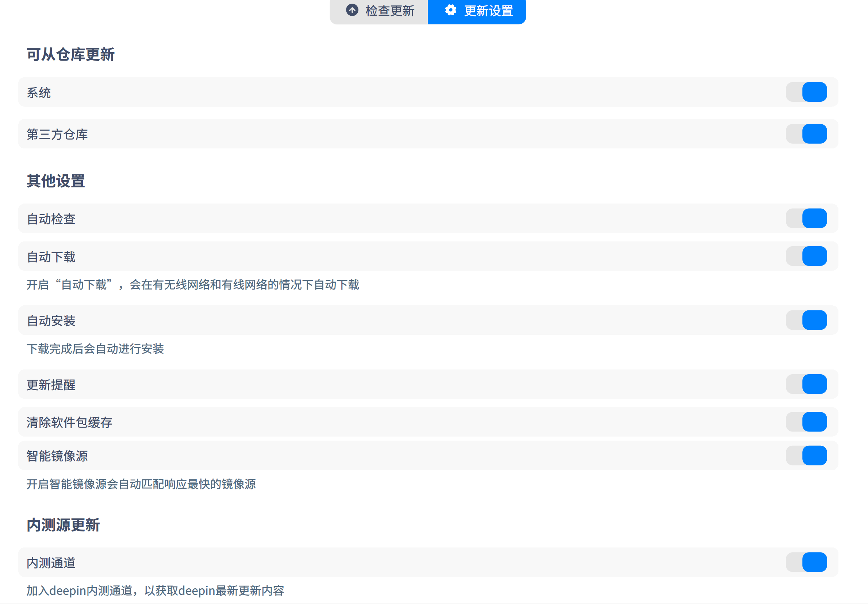Screen dimensions: 868x604
Task: Leave the 内测通道 beta channel toggle
Action: pyautogui.click(x=807, y=562)
